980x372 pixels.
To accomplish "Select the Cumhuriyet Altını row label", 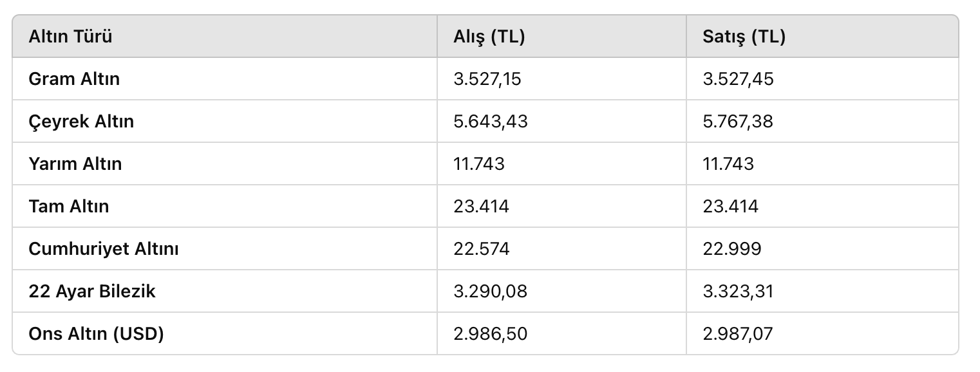I will click(104, 249).
